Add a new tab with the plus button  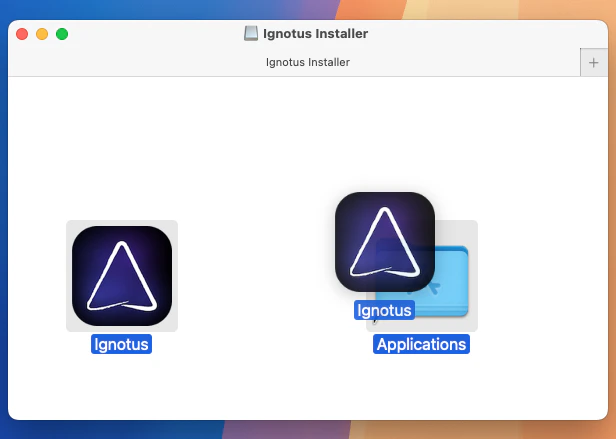(594, 62)
